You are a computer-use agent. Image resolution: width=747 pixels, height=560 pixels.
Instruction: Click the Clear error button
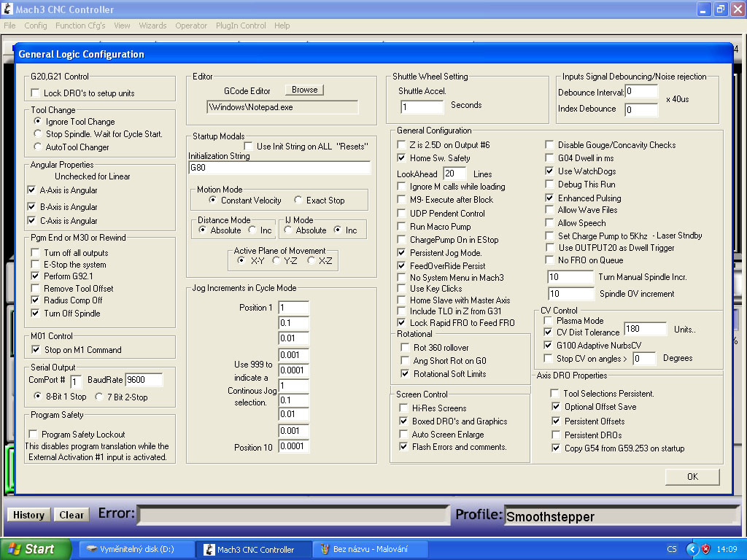(71, 515)
